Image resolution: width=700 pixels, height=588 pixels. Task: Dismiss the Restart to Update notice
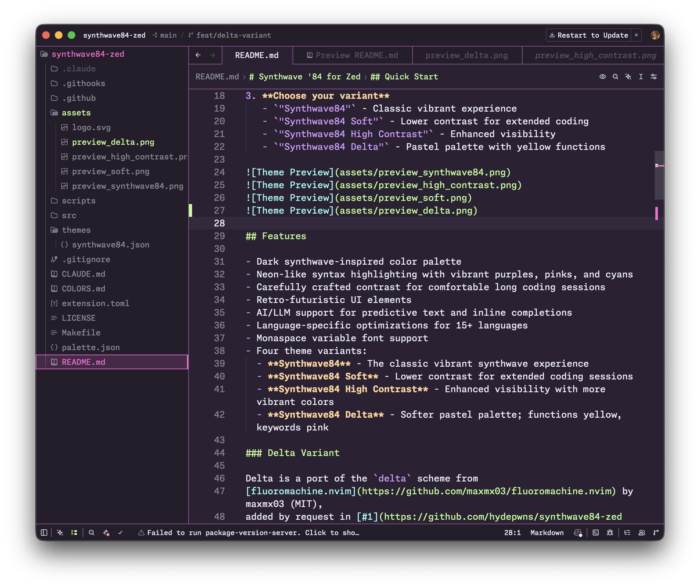(x=636, y=35)
